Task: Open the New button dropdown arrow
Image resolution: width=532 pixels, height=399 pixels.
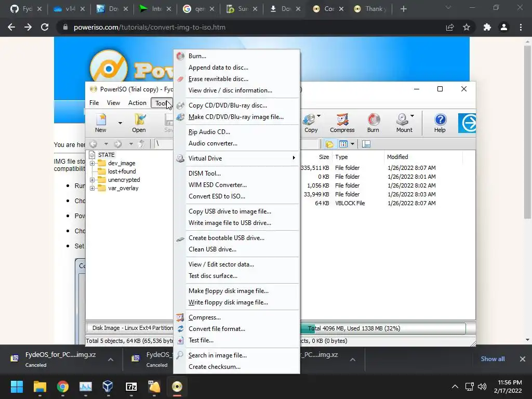Action: (120, 123)
